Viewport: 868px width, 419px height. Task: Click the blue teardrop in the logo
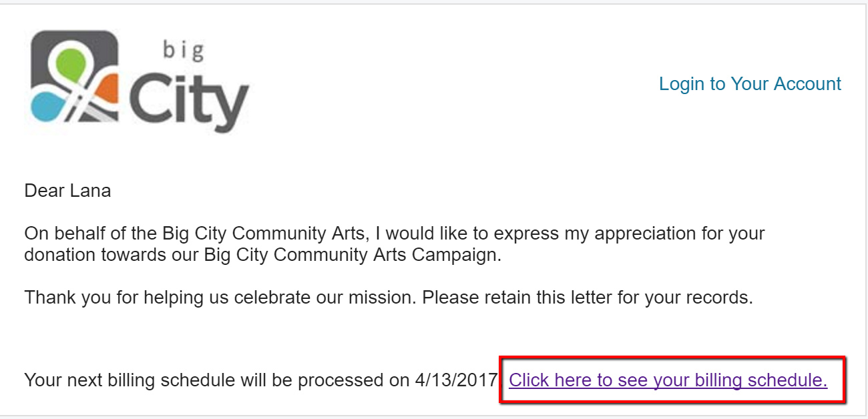click(47, 105)
